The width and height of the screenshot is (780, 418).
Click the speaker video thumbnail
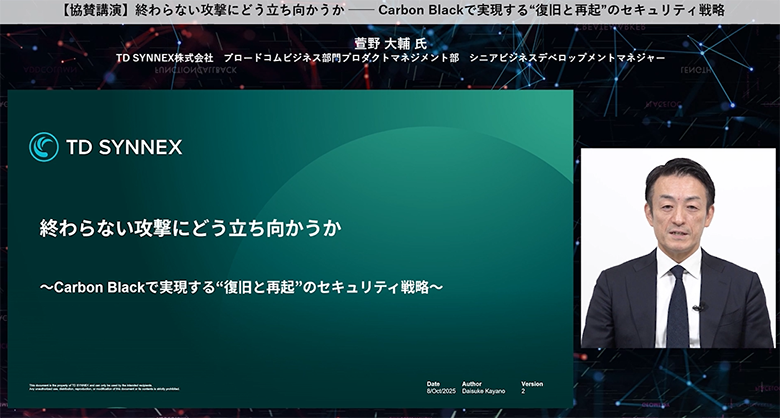[678, 248]
